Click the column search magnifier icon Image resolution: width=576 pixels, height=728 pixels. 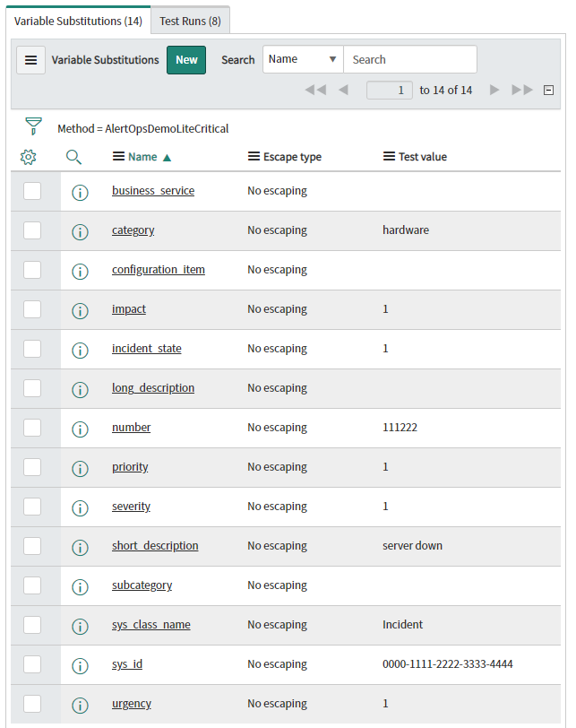coord(74,157)
